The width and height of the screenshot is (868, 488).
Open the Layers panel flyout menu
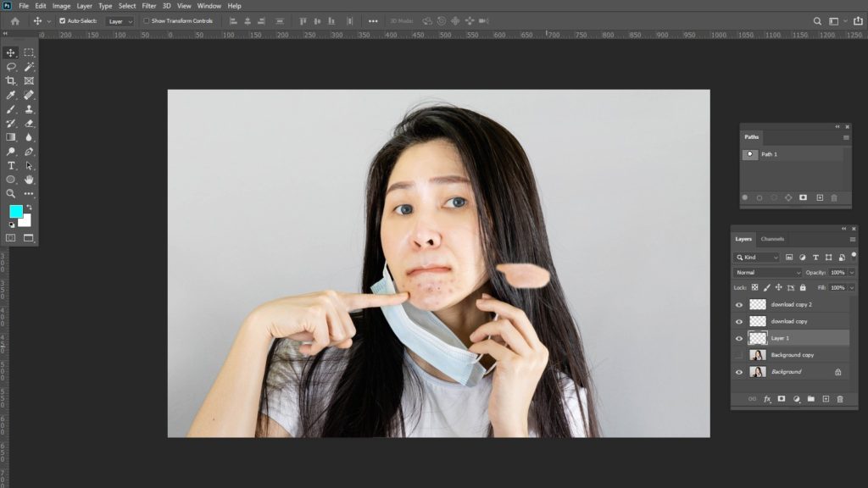point(853,240)
